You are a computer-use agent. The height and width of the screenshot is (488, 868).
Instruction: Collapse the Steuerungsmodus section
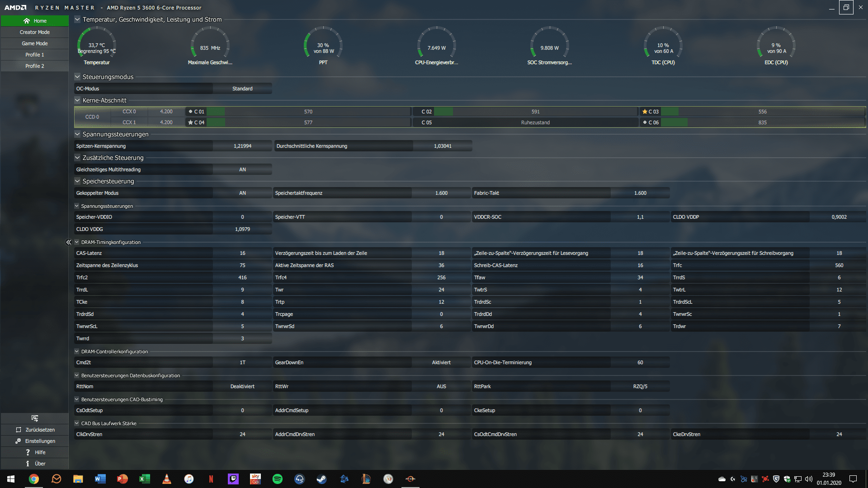click(77, 77)
